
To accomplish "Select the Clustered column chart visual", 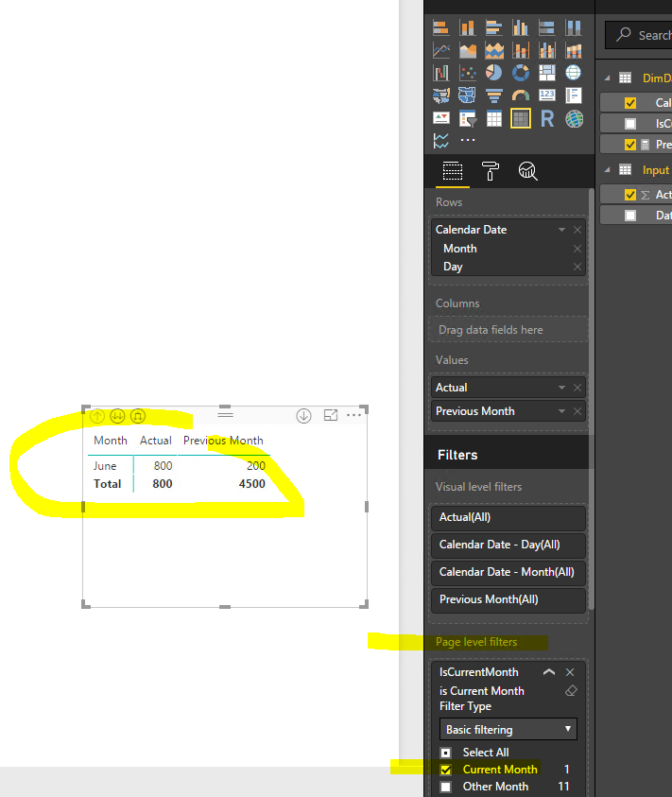I will [x=521, y=28].
